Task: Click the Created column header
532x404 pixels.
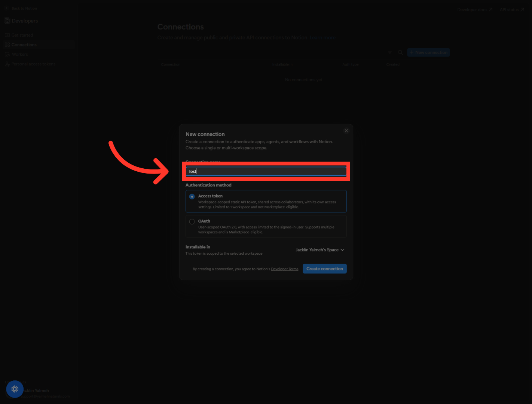Action: tap(393, 65)
